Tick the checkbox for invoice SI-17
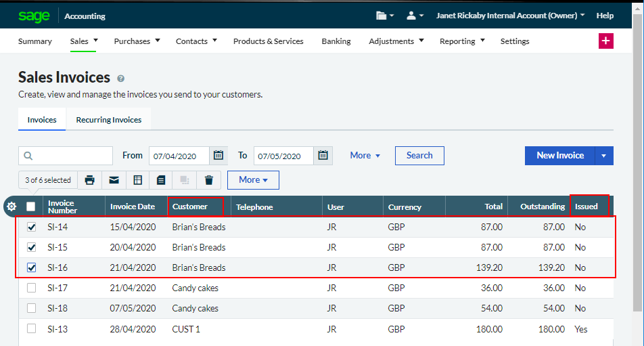This screenshot has width=644, height=346. pyautogui.click(x=31, y=288)
